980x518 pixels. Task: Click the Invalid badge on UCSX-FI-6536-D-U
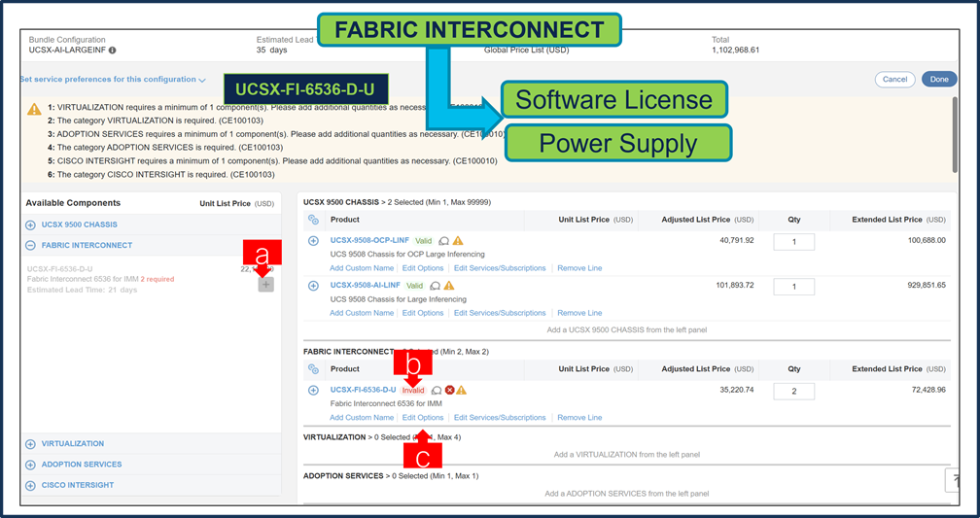[413, 390]
